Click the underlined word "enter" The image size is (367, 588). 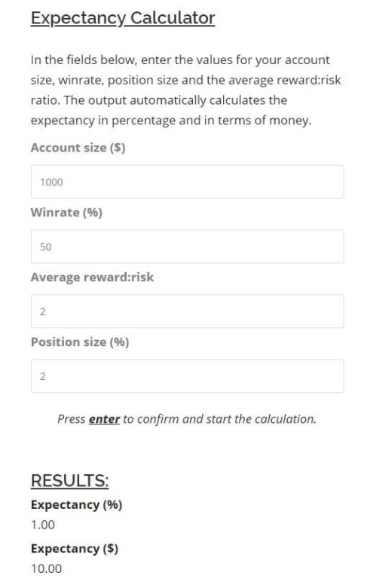pos(104,419)
